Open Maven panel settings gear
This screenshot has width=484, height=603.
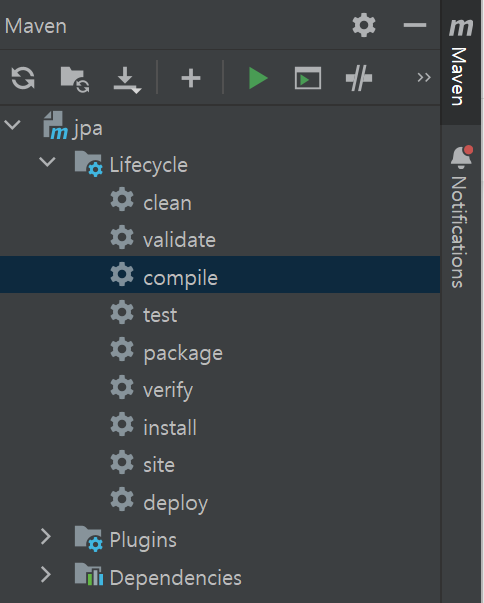coord(364,25)
